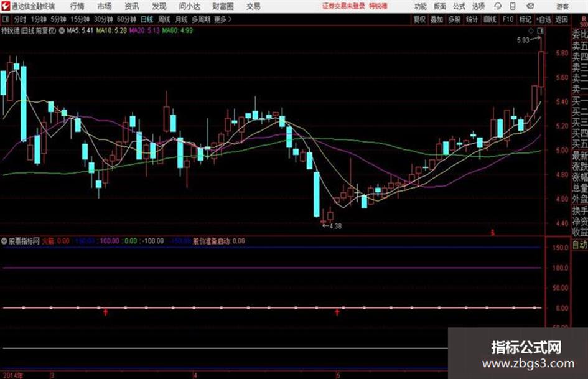Click the 游客 guest account label
This screenshot has width=588, height=379.
(x=562, y=6)
